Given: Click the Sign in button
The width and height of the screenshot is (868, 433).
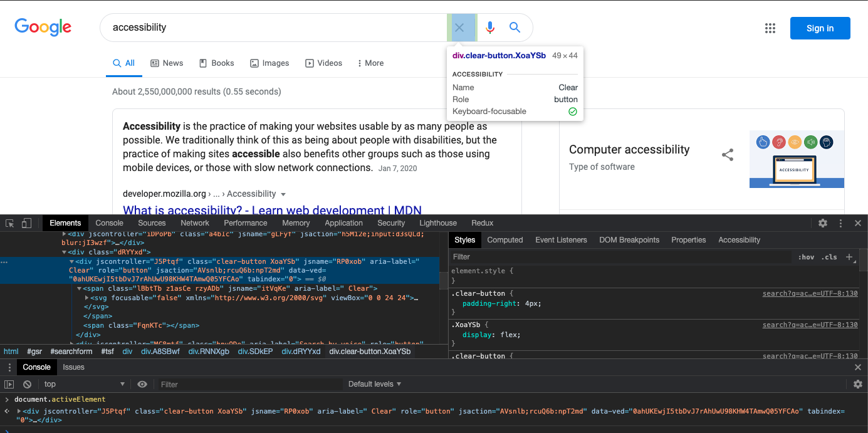Looking at the screenshot, I should (x=820, y=28).
